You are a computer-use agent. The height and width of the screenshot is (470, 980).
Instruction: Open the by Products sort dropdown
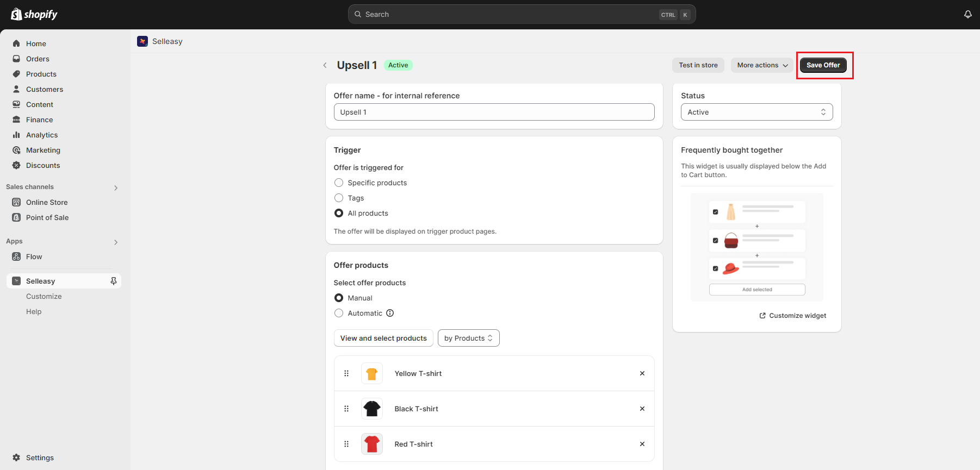coord(468,338)
